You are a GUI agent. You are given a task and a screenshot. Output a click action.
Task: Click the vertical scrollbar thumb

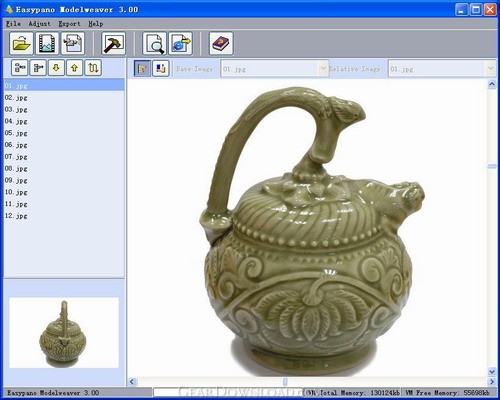pos(492,166)
